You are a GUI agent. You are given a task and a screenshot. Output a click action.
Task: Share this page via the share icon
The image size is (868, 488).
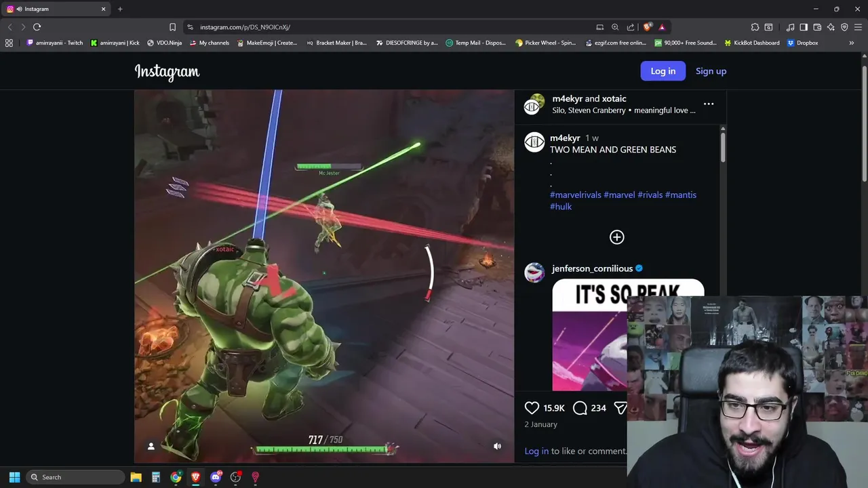pyautogui.click(x=631, y=27)
